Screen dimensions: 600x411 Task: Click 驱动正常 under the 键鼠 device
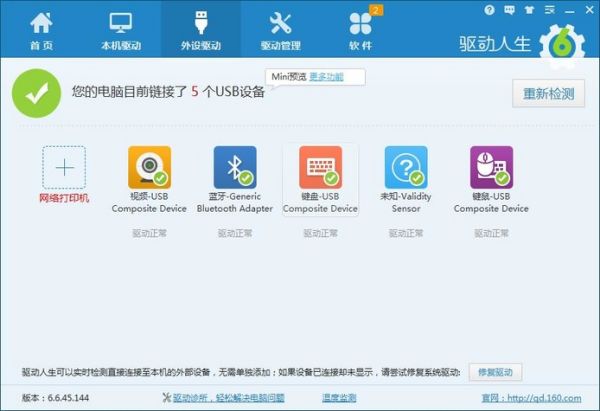(x=491, y=233)
